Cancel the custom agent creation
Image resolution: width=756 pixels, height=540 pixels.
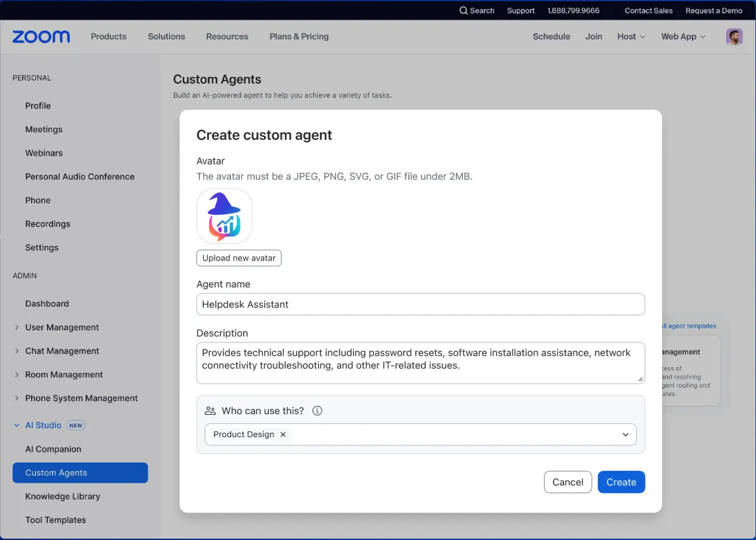[x=567, y=482]
